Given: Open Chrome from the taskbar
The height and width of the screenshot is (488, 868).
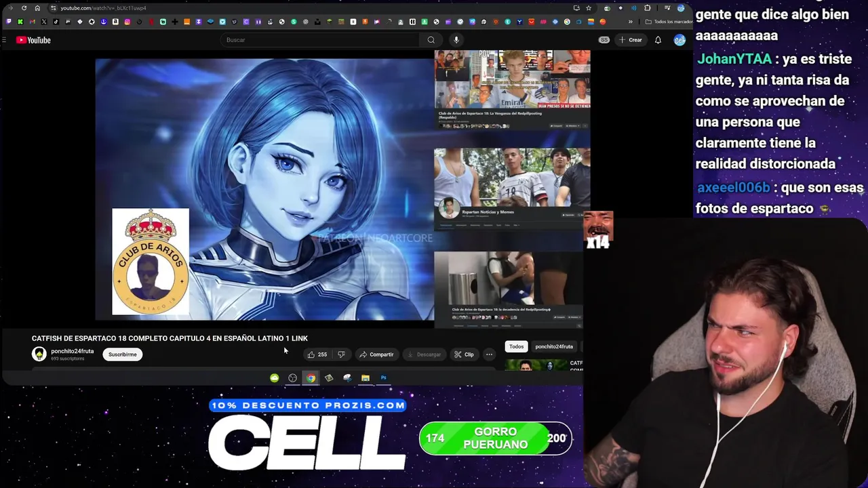Looking at the screenshot, I should click(x=311, y=378).
